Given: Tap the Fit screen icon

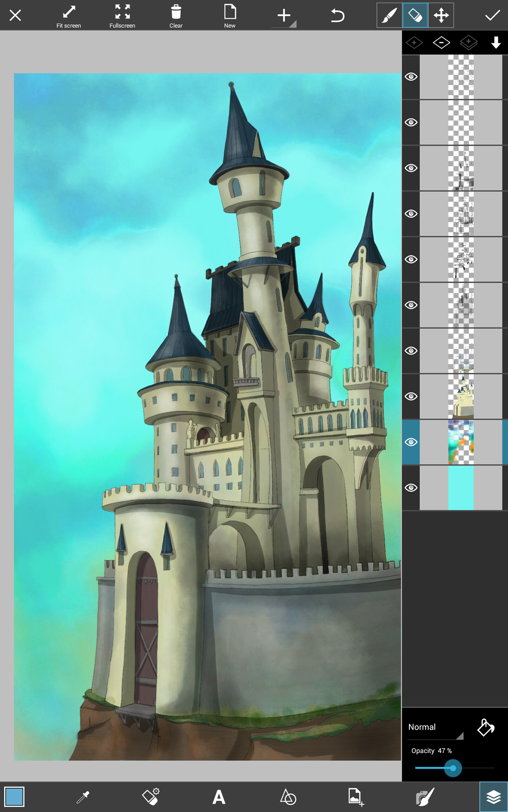Looking at the screenshot, I should 69,16.
